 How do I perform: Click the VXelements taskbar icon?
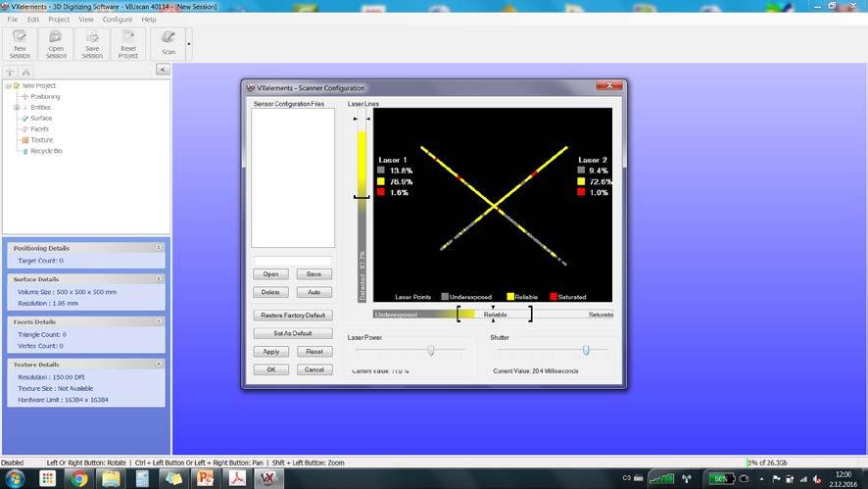(x=268, y=478)
